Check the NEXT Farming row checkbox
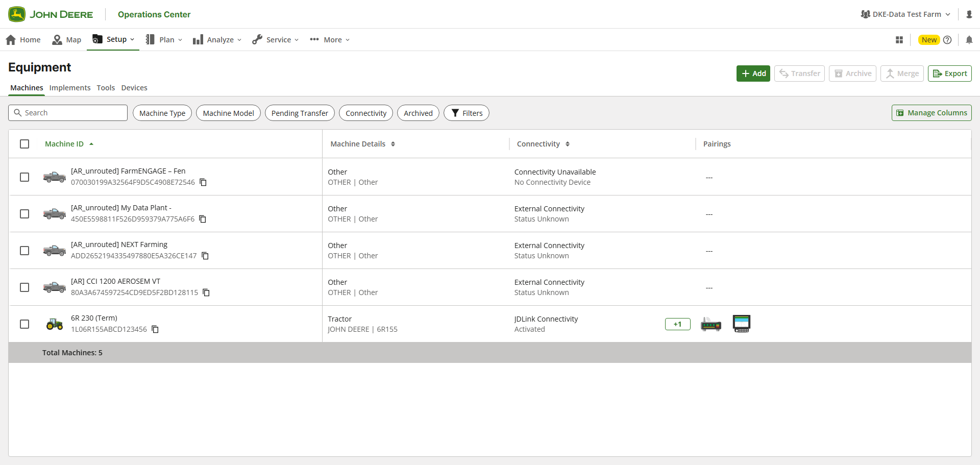The width and height of the screenshot is (980, 465). point(24,251)
